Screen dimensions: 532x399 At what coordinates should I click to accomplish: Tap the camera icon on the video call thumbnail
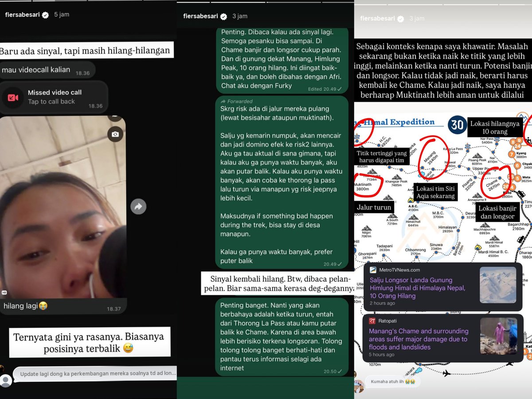click(115, 134)
